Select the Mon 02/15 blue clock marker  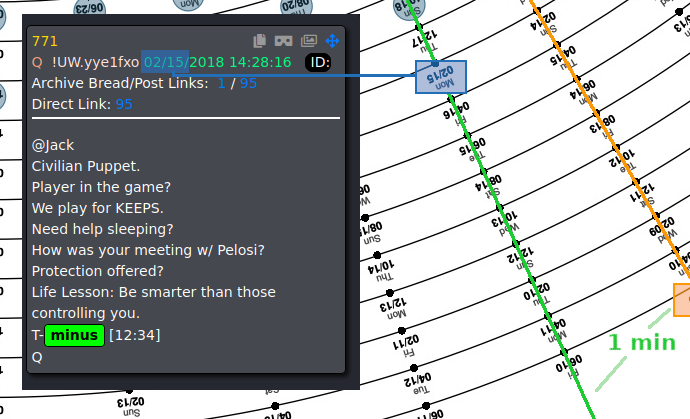[x=441, y=77]
